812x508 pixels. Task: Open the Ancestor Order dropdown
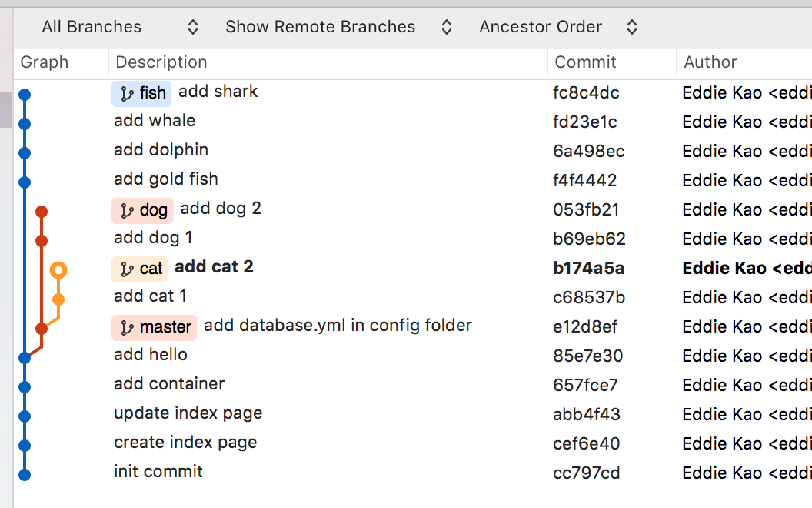point(558,27)
